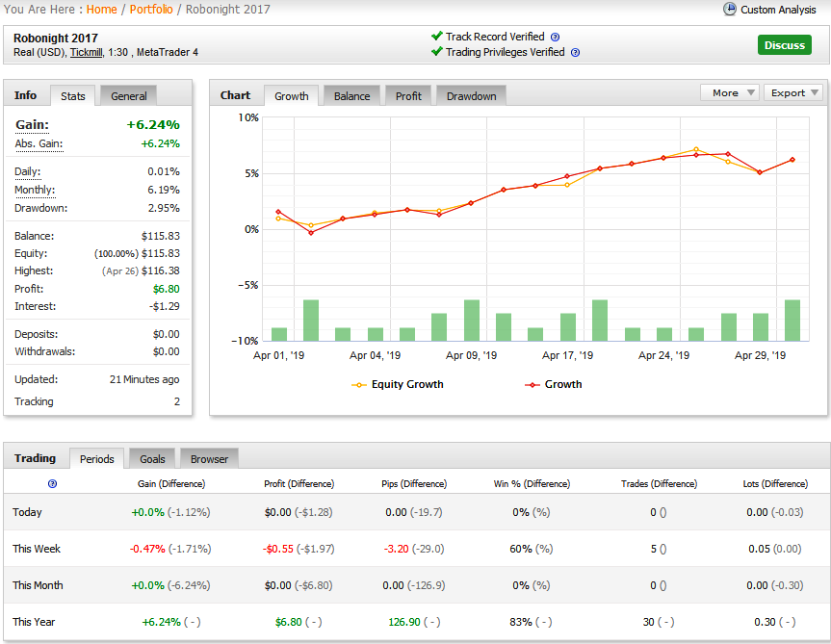Click Robonight 2017 account title
This screenshot has height=644, width=831.
coord(56,39)
